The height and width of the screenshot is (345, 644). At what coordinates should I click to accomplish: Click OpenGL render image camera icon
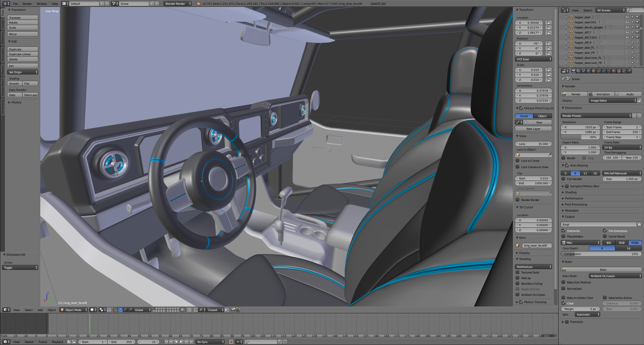pyautogui.click(x=233, y=310)
